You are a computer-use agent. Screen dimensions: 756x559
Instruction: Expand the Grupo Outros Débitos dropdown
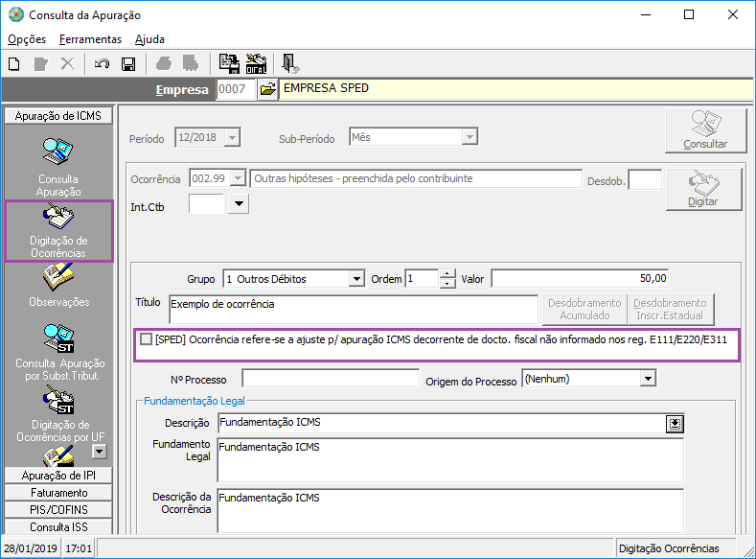coord(356,279)
